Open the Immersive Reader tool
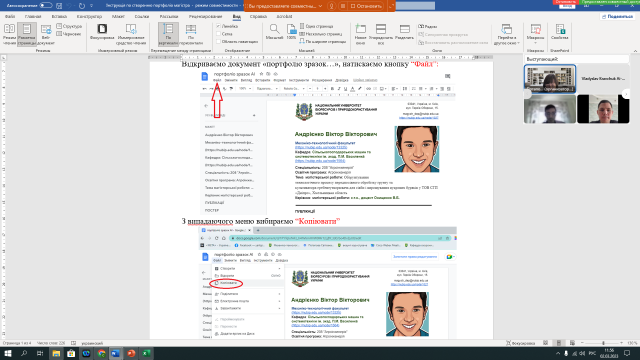Screen dimensions: 640x360 click(x=131, y=34)
